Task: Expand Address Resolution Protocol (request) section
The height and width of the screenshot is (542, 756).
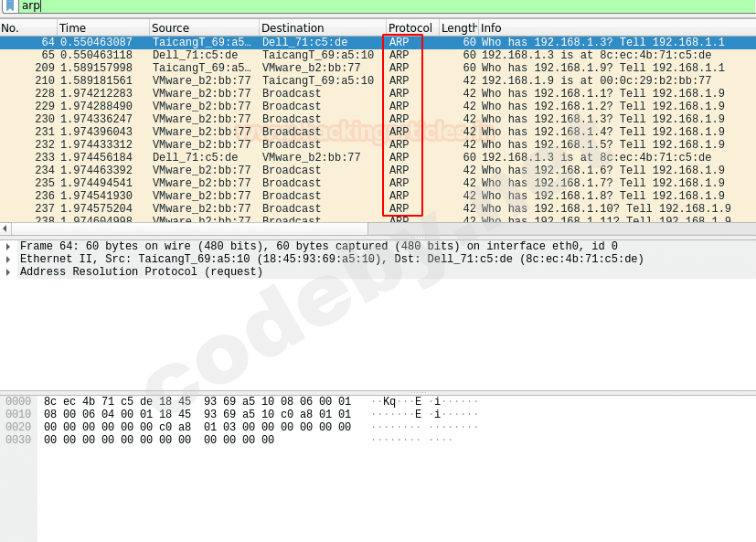Action: click(x=8, y=272)
